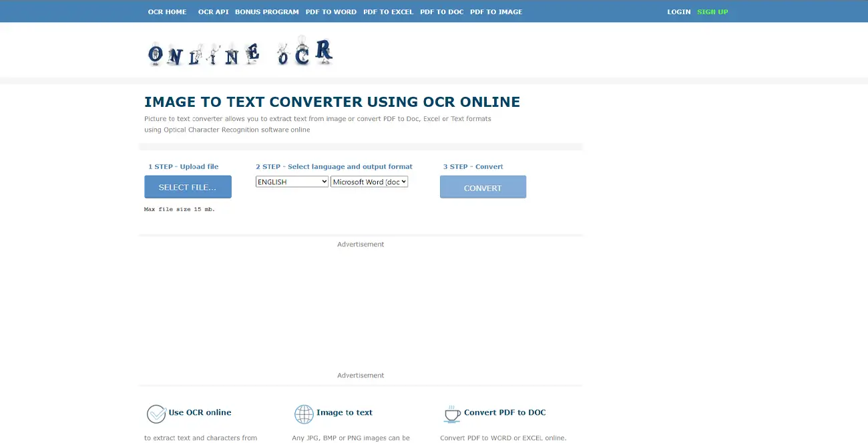Viewport: 868px width, 443px height.
Task: Select PDF TO IMAGE from the navigation
Action: [496, 11]
